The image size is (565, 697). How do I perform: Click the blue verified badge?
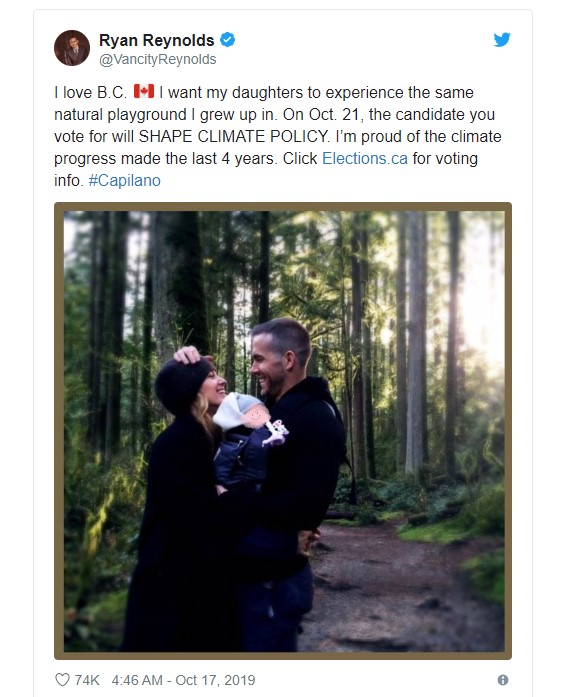pyautogui.click(x=228, y=40)
